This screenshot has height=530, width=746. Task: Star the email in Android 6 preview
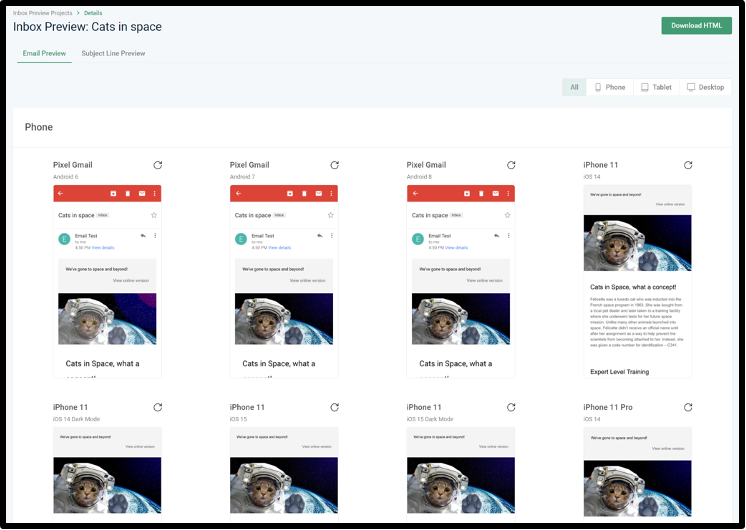coord(154,215)
